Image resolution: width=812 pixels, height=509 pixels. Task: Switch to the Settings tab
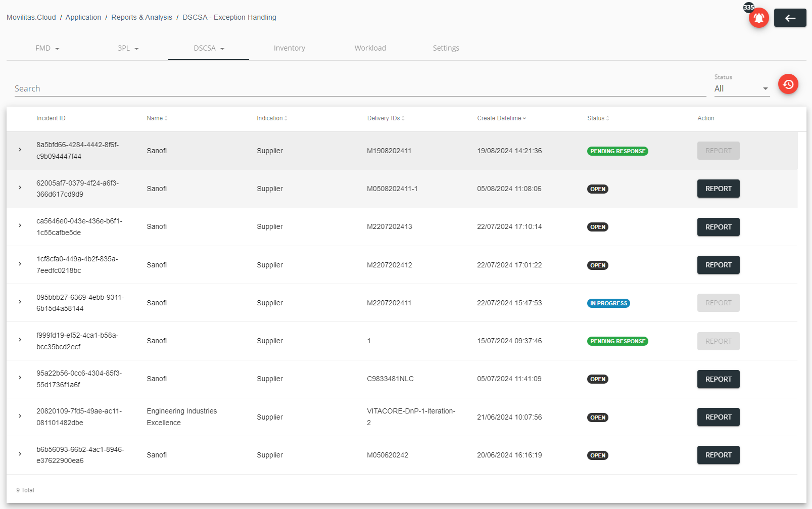point(446,48)
